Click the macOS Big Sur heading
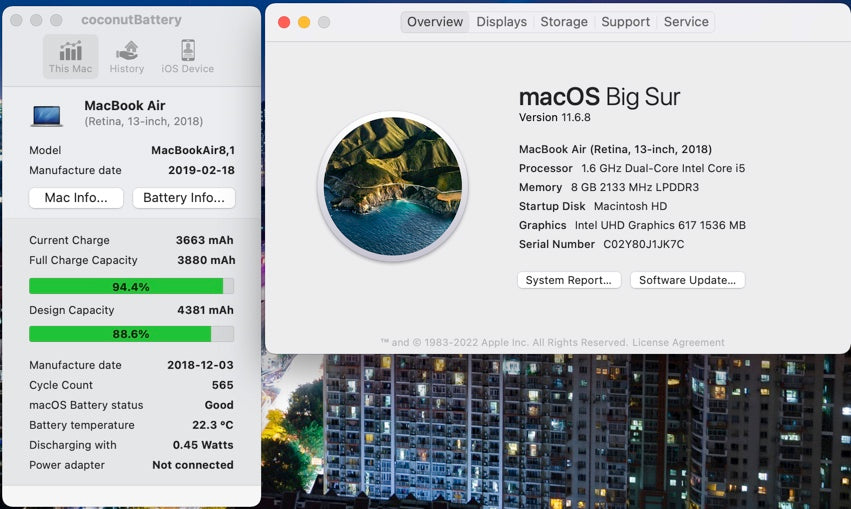Image resolution: width=851 pixels, height=509 pixels. [x=599, y=97]
